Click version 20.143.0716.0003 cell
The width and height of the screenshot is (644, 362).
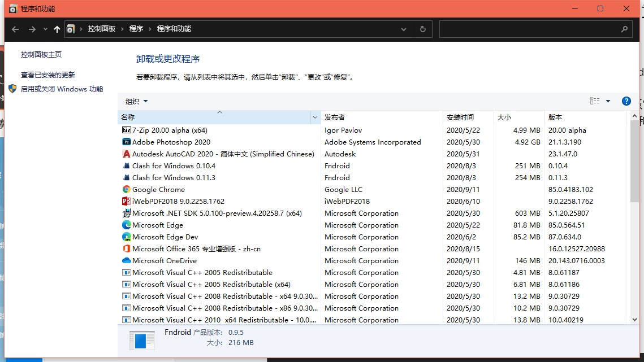576,260
